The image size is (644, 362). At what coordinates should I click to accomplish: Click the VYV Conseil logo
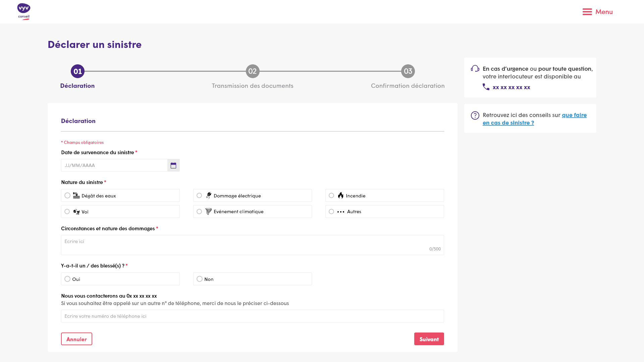(23, 12)
